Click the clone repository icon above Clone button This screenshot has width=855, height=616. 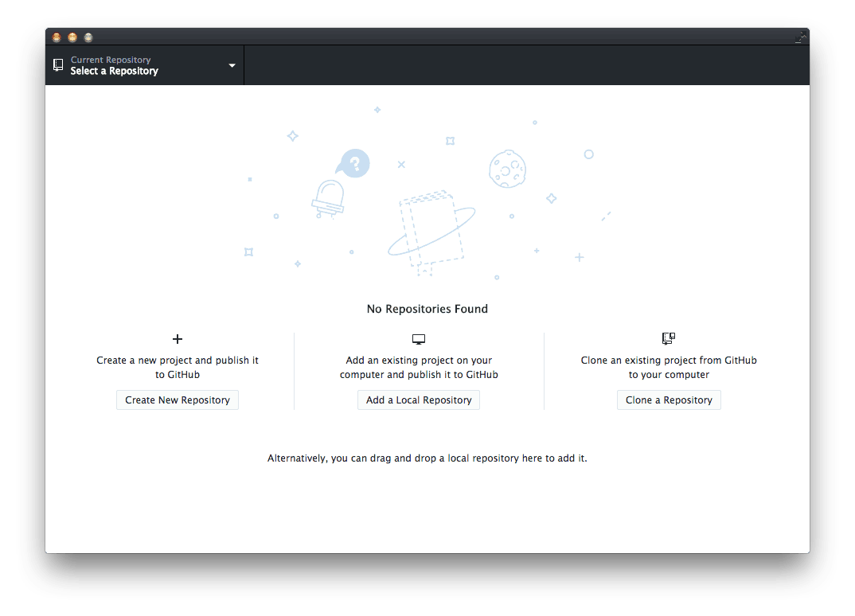tap(668, 338)
